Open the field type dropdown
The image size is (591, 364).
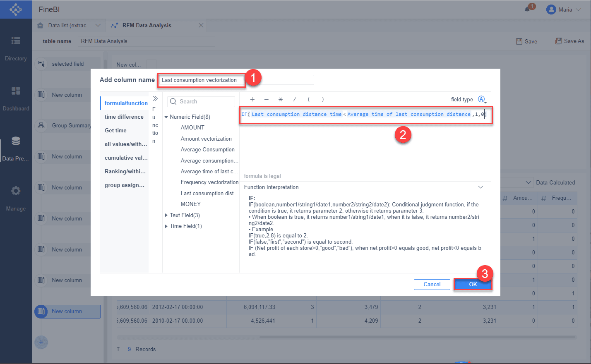tap(482, 99)
